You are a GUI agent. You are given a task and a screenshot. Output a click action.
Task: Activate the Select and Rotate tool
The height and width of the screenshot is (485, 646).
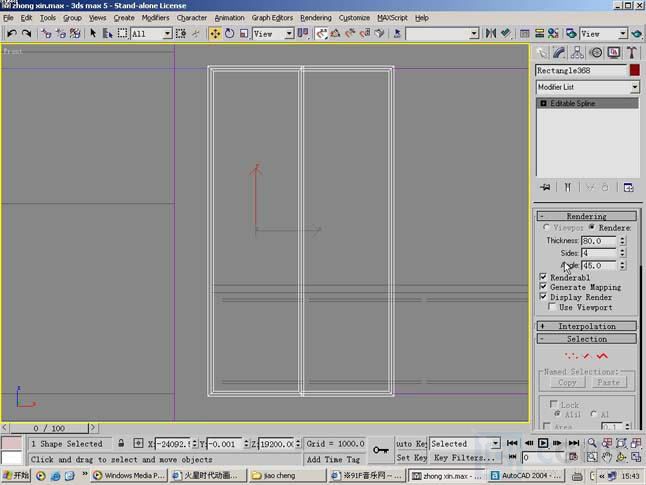point(229,33)
